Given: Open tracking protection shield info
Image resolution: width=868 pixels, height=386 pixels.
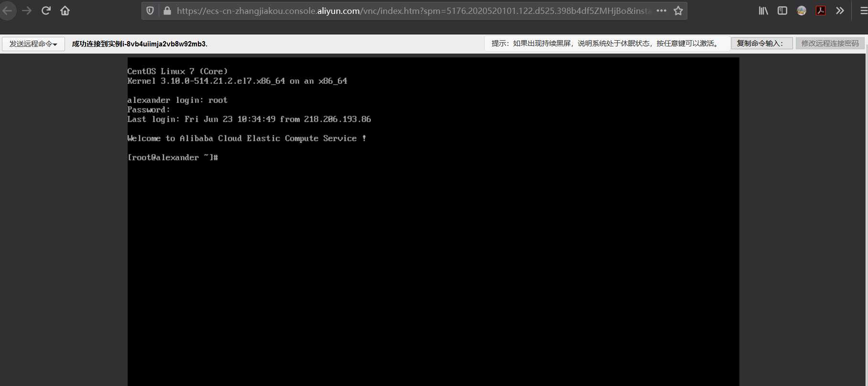Looking at the screenshot, I should [150, 11].
